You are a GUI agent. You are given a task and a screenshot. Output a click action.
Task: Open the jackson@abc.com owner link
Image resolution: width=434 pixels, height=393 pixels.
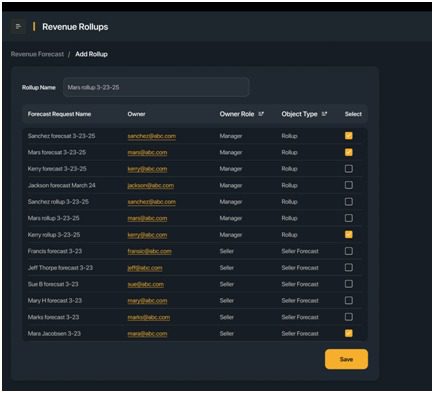[x=151, y=185]
